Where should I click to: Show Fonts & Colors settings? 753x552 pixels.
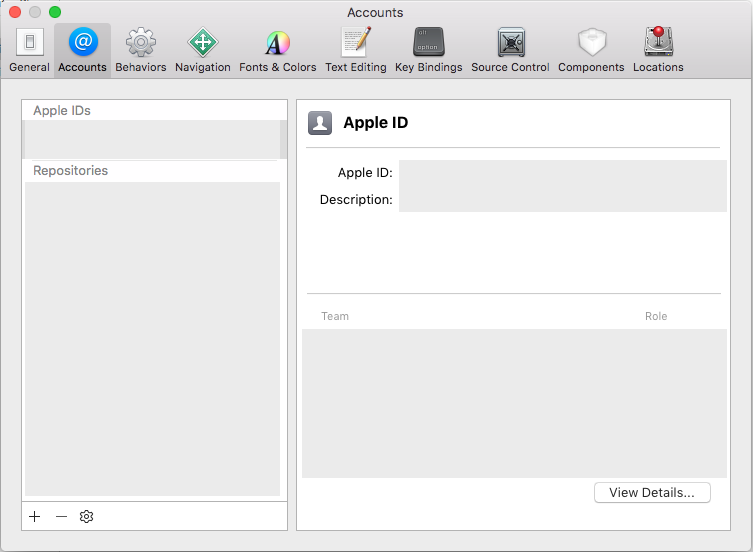(x=277, y=50)
